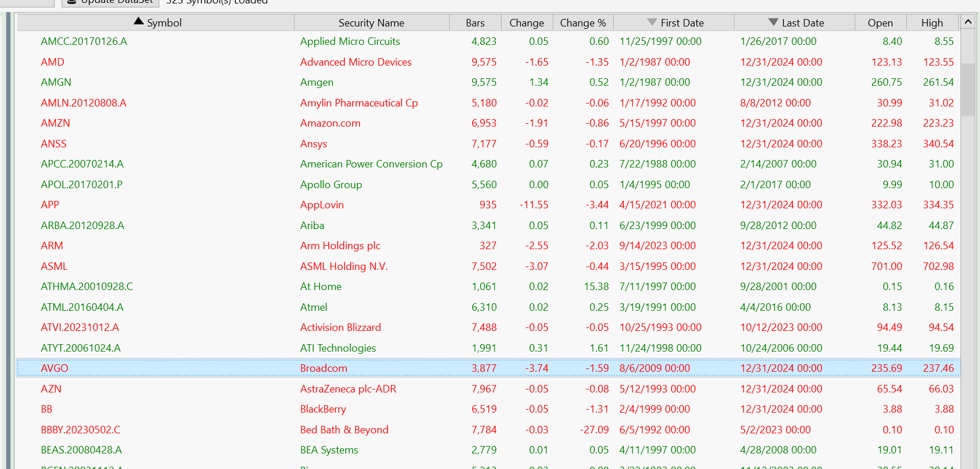This screenshot has width=980, height=469.
Task: Click the Open column header
Action: click(880, 23)
